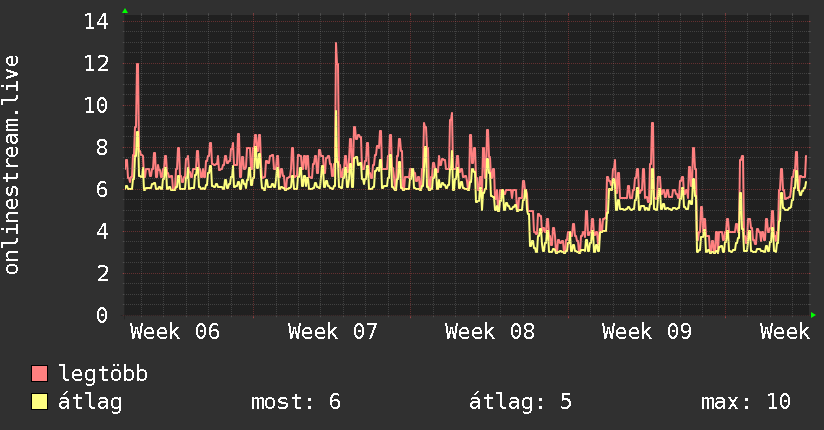Image resolution: width=824 pixels, height=430 pixels.
Task: Click the Week 08 axis label
Action: [489, 332]
